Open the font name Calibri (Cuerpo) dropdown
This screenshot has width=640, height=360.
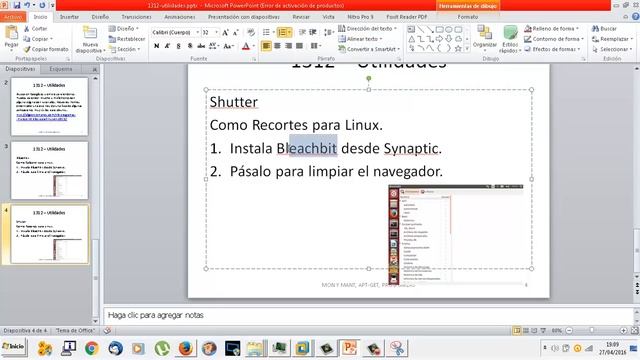click(x=198, y=32)
